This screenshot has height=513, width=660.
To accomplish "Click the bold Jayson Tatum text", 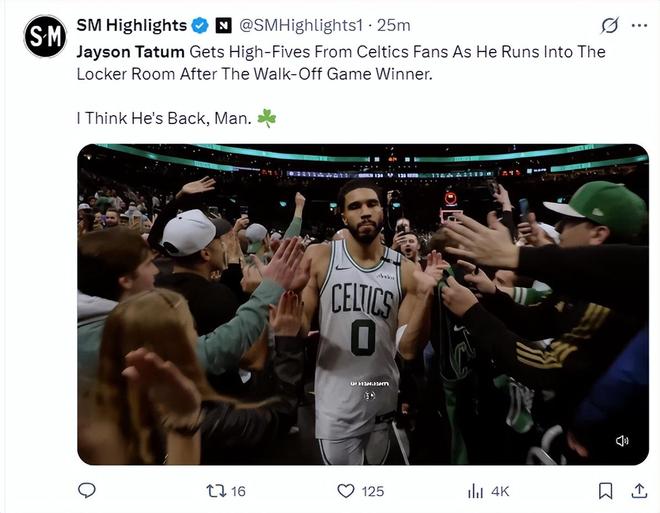I will pyautogui.click(x=130, y=52).
